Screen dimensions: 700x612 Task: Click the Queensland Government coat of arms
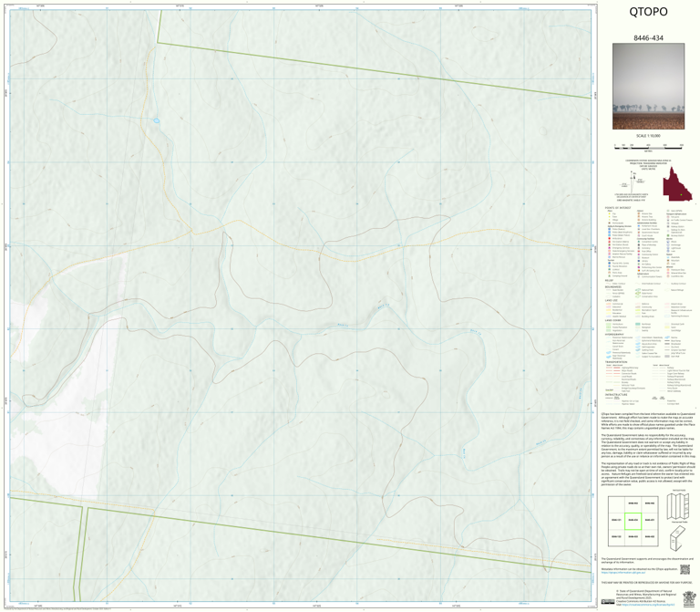click(x=688, y=599)
